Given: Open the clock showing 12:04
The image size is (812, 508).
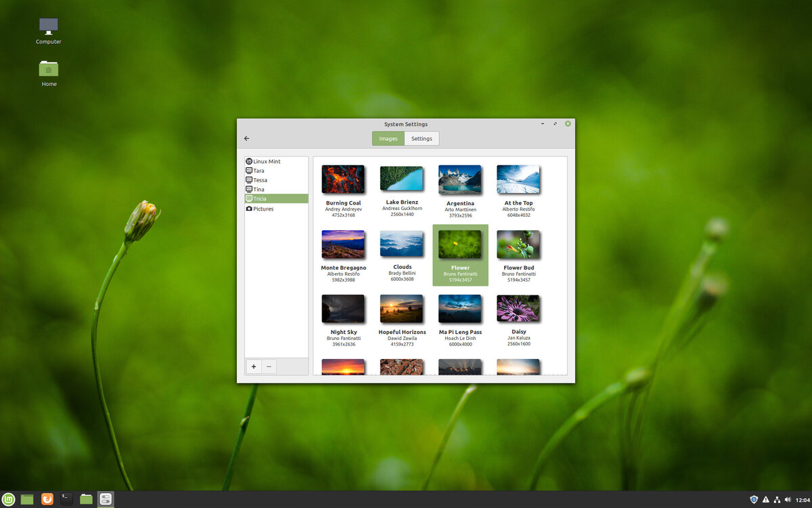Looking at the screenshot, I should (801, 499).
